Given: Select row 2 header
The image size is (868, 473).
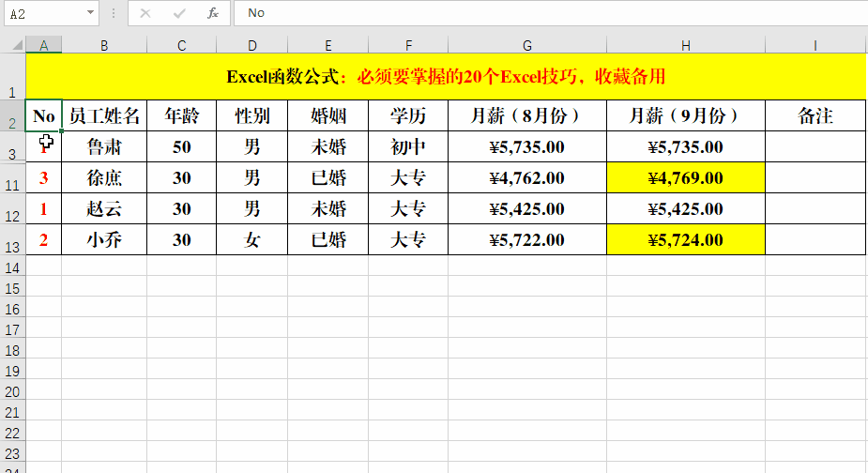Looking at the screenshot, I should [12, 115].
